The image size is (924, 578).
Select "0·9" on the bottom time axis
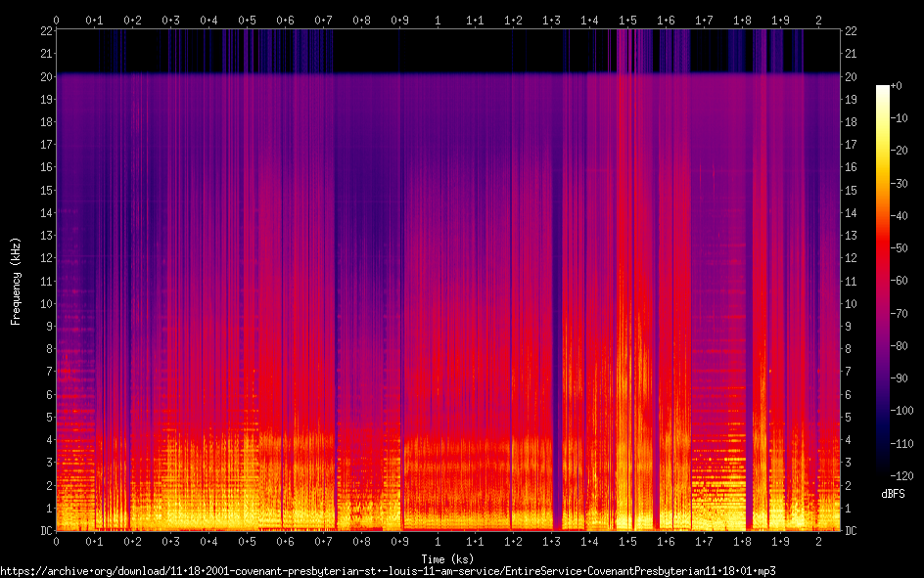[x=399, y=541]
